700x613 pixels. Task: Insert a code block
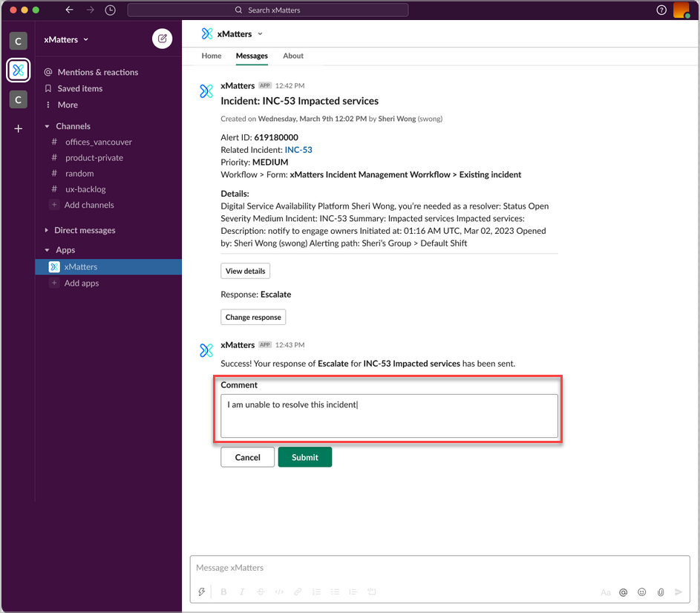click(x=371, y=592)
